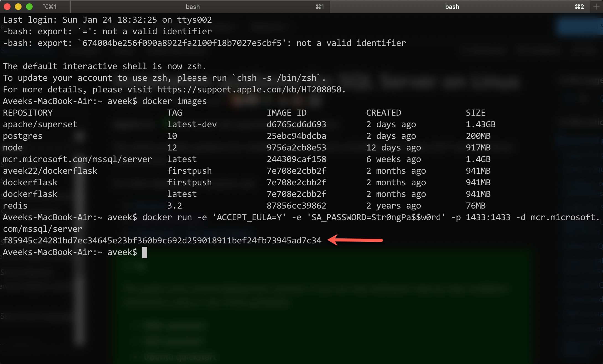The width and height of the screenshot is (603, 364).
Task: Click the block cursor at the prompt
Action: pyautogui.click(x=144, y=252)
